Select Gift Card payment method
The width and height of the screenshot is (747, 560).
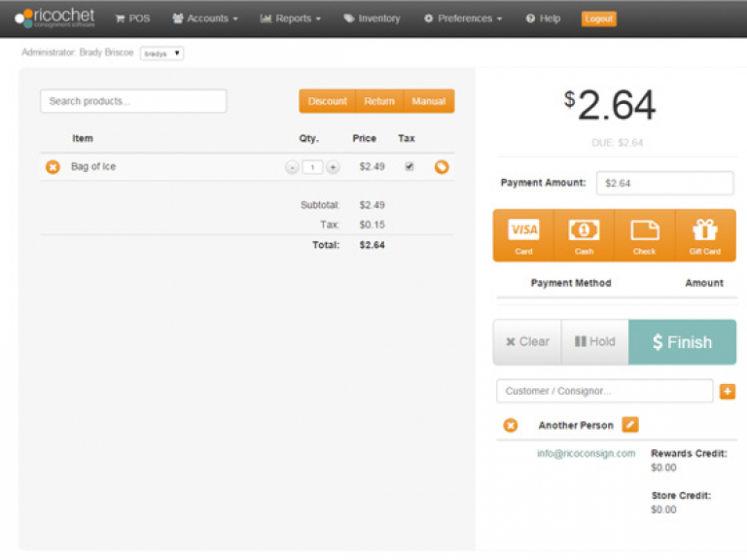pos(705,235)
